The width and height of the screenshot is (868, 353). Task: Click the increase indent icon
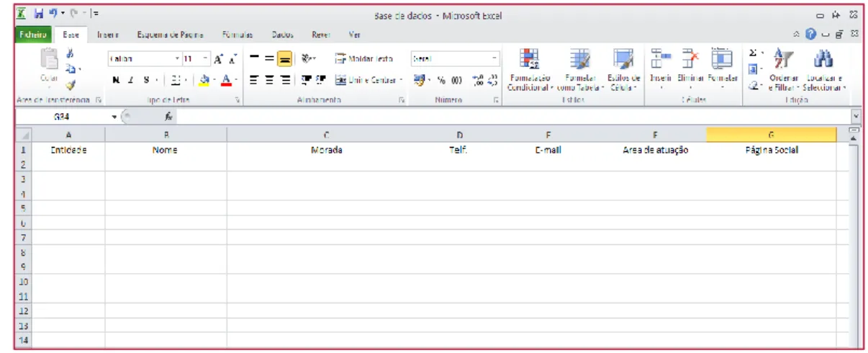[320, 80]
